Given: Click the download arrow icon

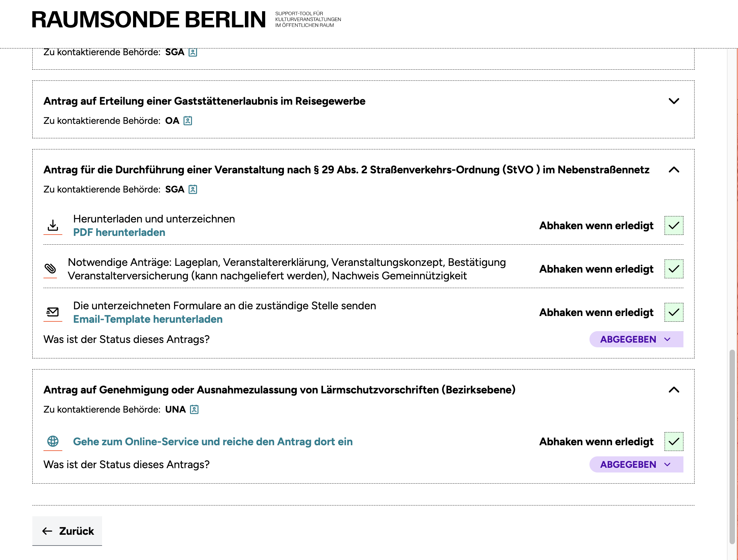Looking at the screenshot, I should click(53, 225).
